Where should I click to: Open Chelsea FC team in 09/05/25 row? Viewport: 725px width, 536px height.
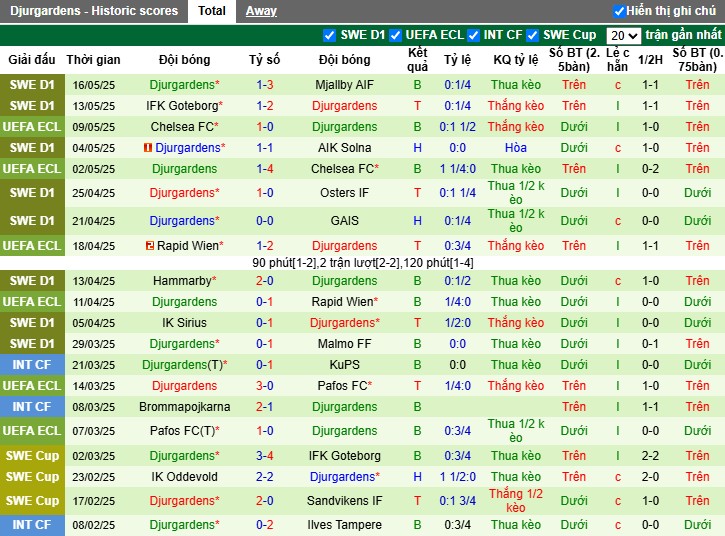pos(184,127)
